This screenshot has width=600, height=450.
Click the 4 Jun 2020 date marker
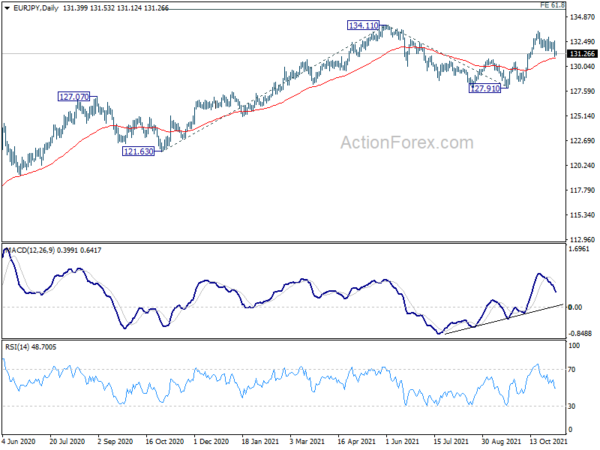tap(18, 441)
